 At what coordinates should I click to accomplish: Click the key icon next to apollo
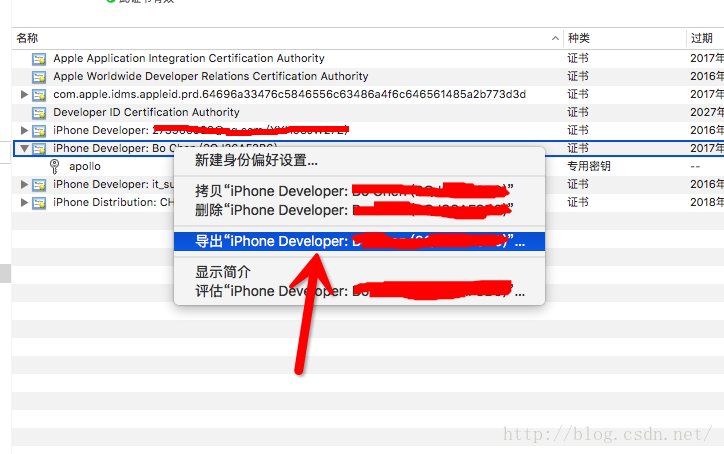[x=54, y=166]
